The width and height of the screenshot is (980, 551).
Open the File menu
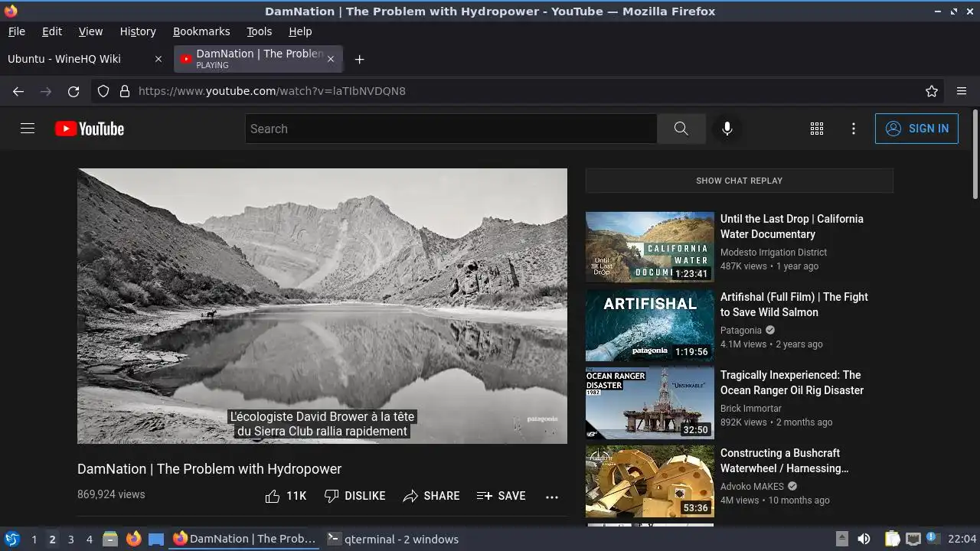coord(16,31)
